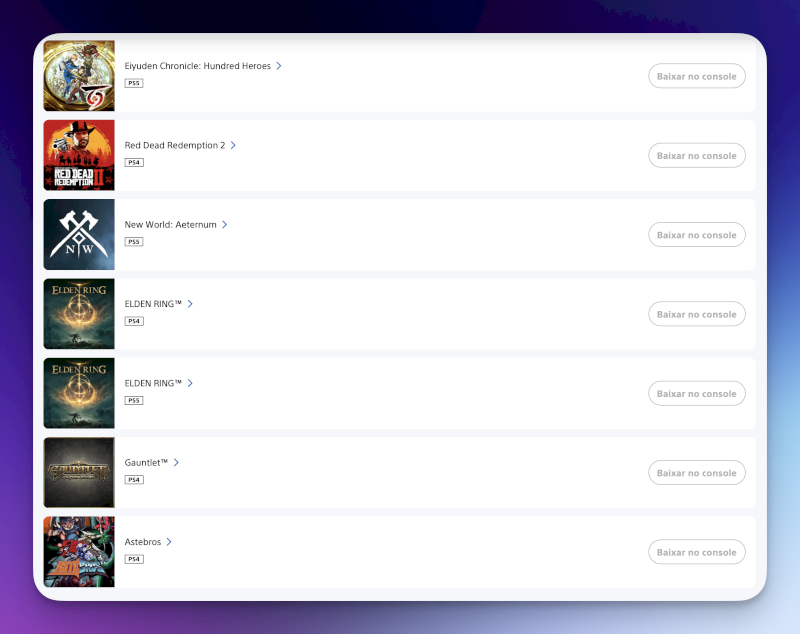Click the chevron next to Eiyuden Chronicle

[x=279, y=66]
